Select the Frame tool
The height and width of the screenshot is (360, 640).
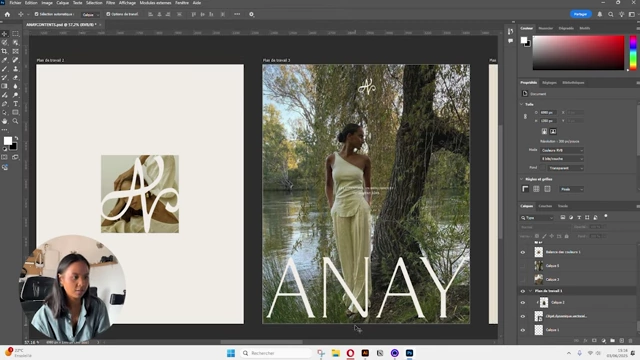tap(16, 51)
